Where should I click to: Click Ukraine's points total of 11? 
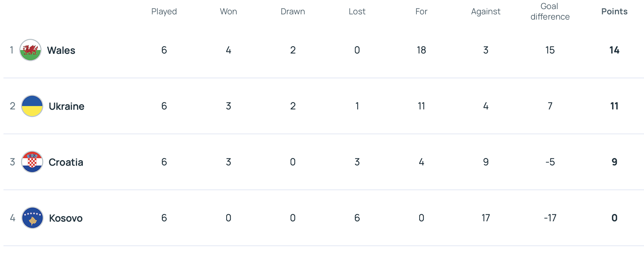(614, 106)
